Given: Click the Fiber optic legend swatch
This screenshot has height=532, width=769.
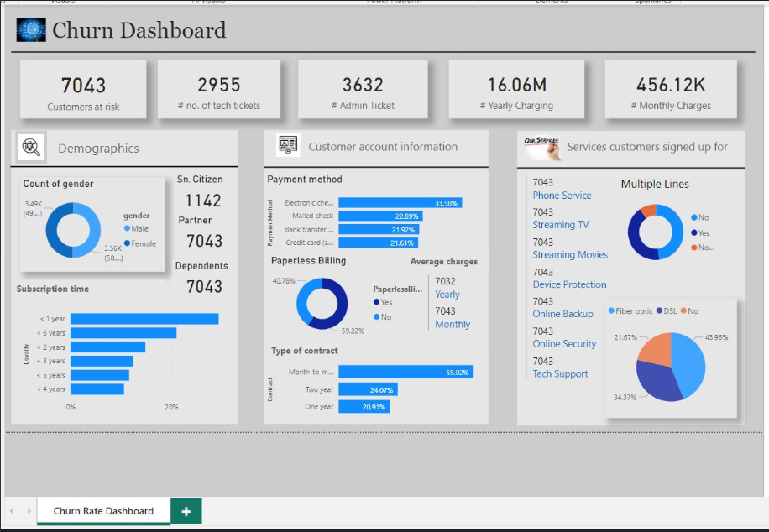Looking at the screenshot, I should pyautogui.click(x=611, y=311).
